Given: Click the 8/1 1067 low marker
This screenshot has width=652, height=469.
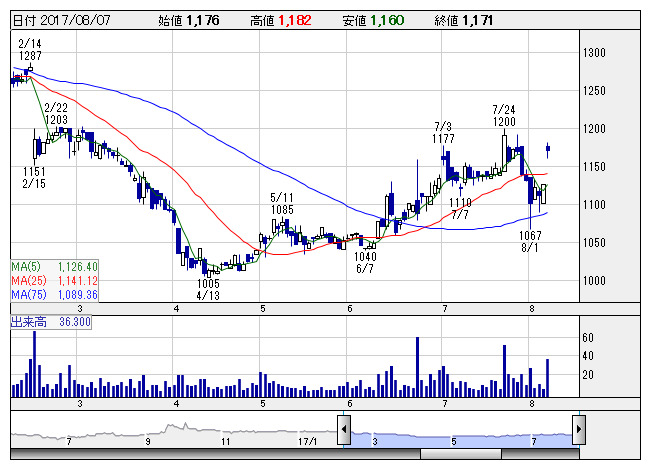Looking at the screenshot, I should (x=530, y=240).
